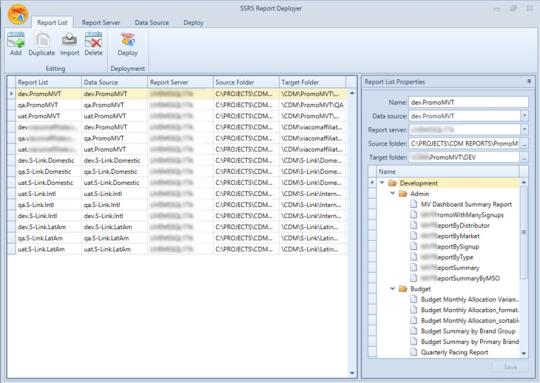Viewport: 540px width, 383px height.
Task: Select the Development folder icon
Action: pyautogui.click(x=392, y=183)
